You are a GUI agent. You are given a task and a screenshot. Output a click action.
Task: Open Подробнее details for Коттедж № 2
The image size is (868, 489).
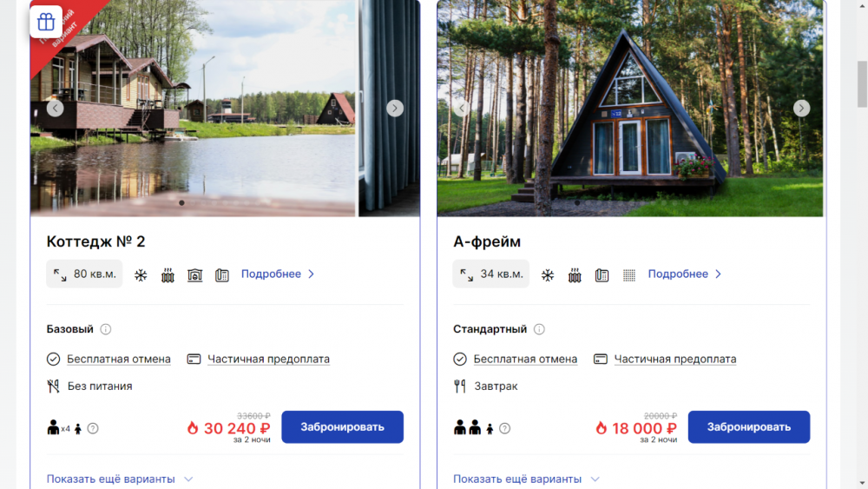278,274
